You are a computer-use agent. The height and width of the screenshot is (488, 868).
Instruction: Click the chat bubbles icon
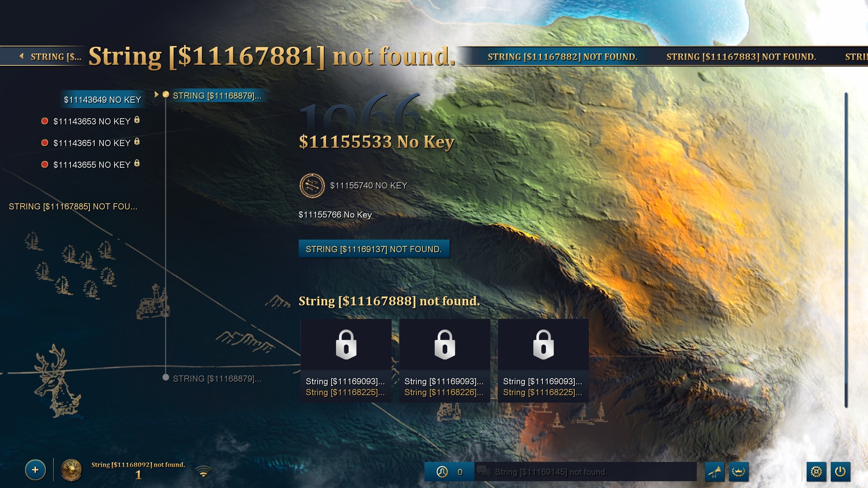[x=484, y=472]
